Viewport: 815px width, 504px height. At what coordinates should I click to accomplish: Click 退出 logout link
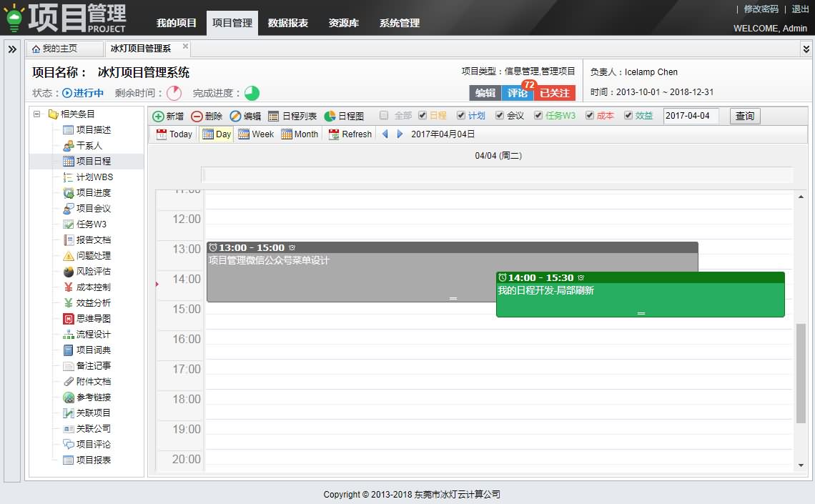800,9
